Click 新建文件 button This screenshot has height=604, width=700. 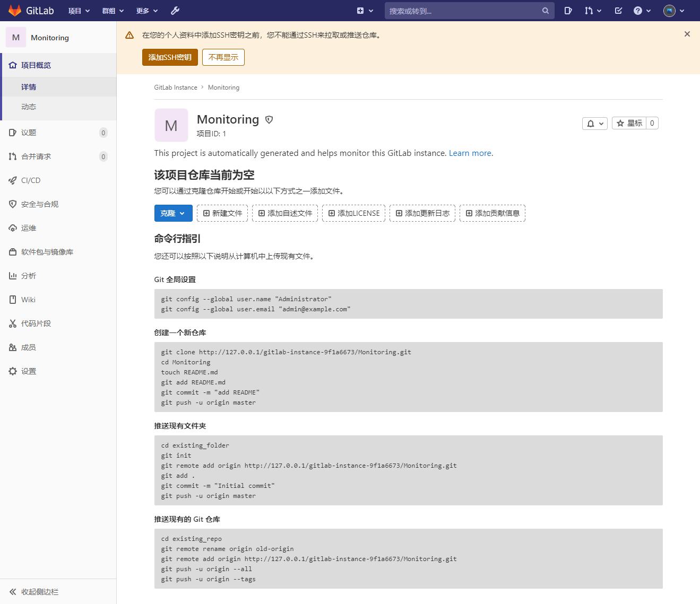pyautogui.click(x=222, y=213)
